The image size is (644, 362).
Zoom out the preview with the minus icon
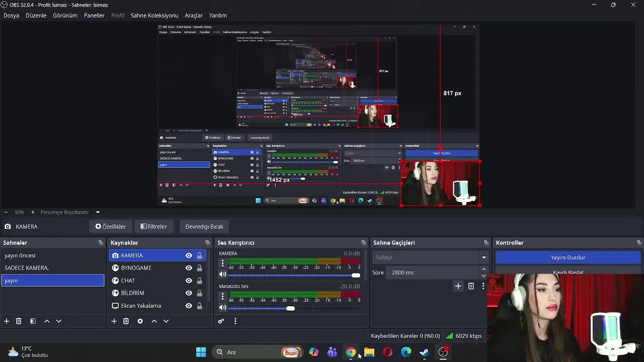[x=6, y=212]
